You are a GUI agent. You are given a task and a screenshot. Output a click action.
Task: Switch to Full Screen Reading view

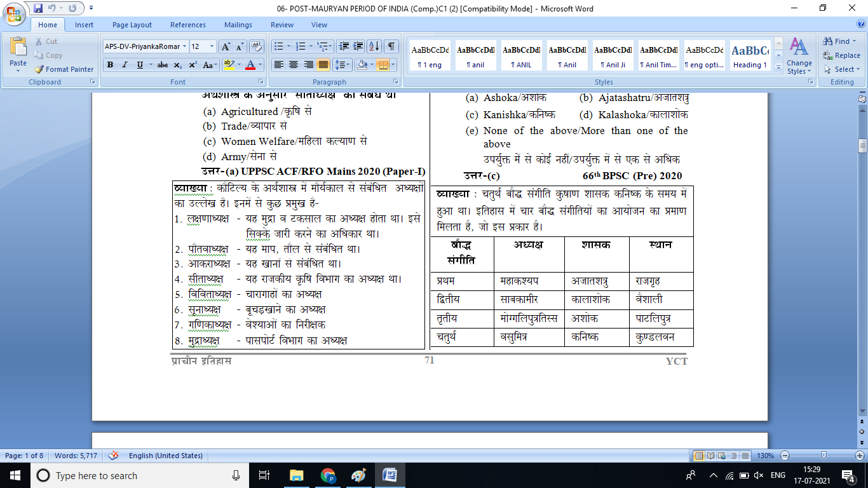click(710, 456)
